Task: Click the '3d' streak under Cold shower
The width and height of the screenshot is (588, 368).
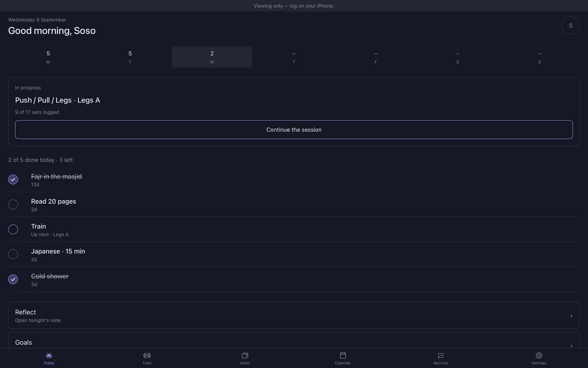Action: point(34,284)
